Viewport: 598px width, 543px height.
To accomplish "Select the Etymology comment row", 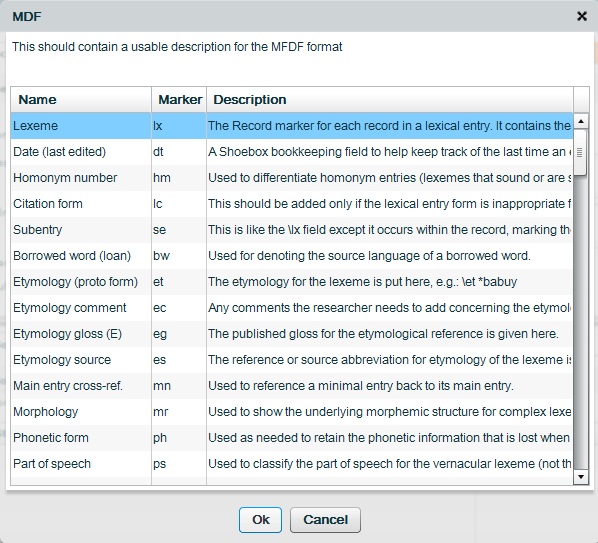I will 292,308.
